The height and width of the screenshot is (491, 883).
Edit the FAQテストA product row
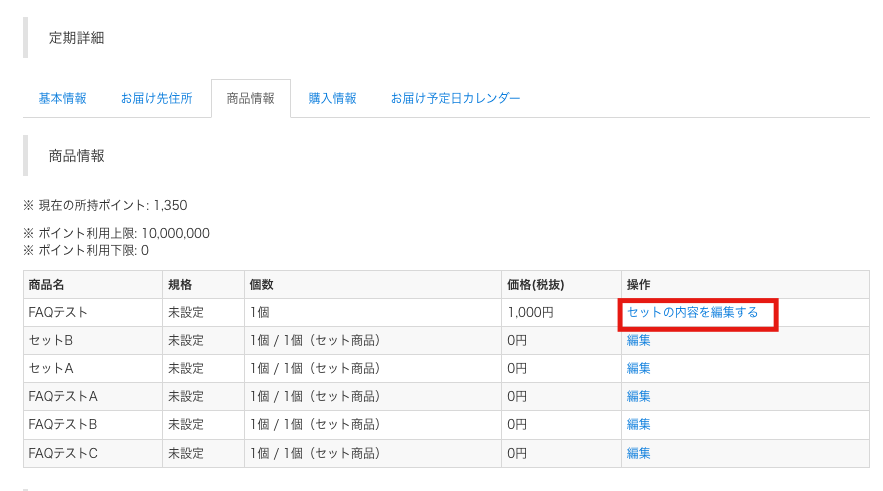[639, 396]
